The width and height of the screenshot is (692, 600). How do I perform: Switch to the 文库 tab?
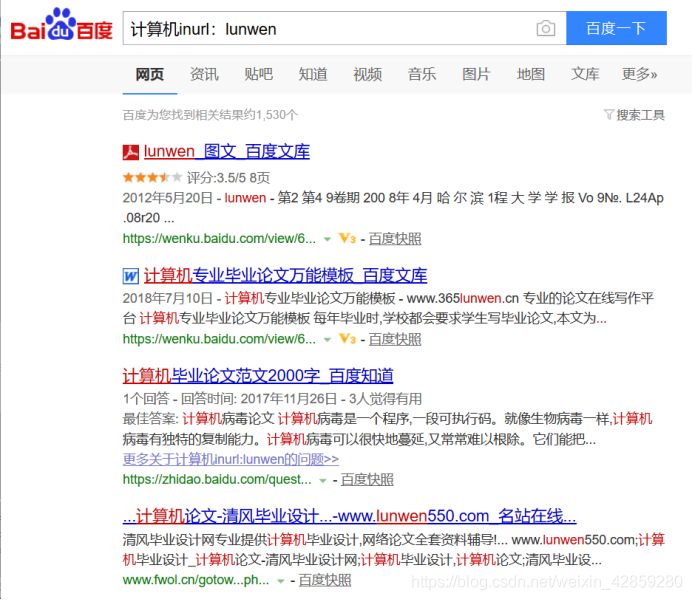click(585, 74)
